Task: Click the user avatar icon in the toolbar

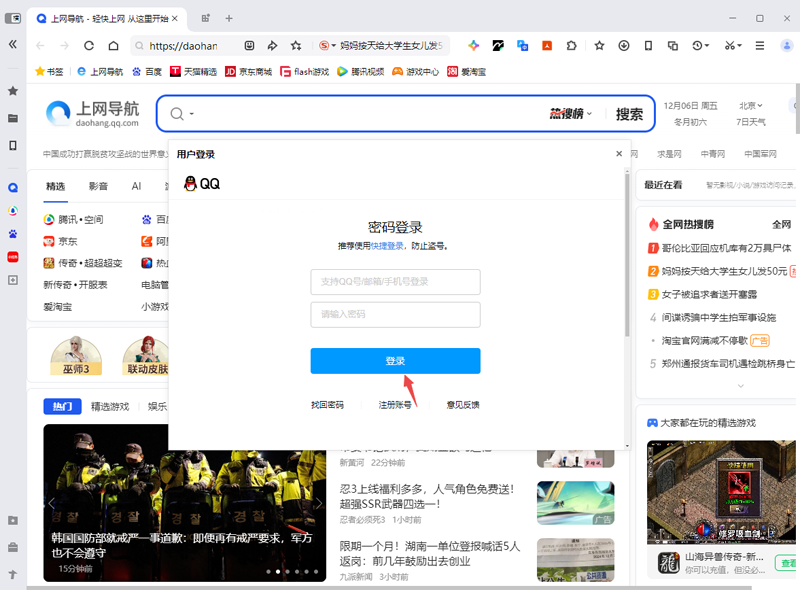Action: 788,46
